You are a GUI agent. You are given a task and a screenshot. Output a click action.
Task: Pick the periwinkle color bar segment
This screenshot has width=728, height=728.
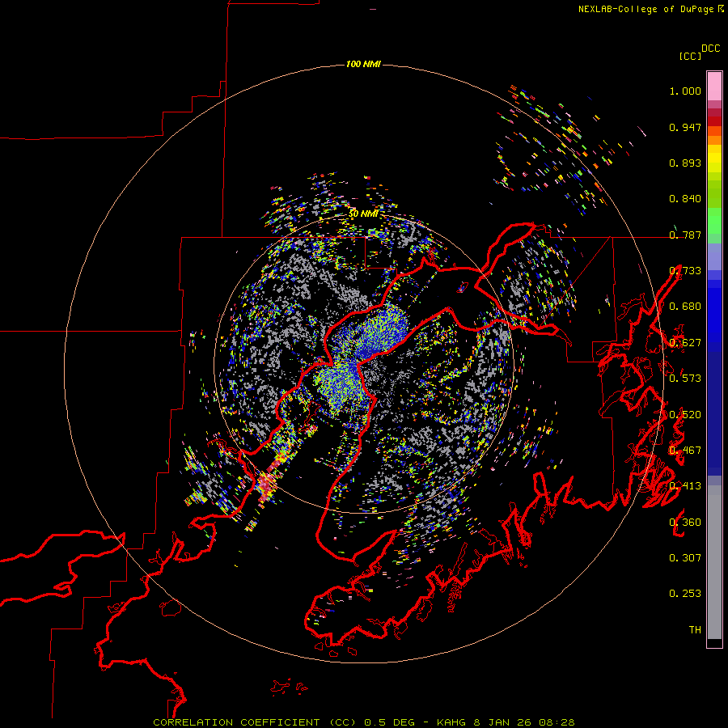coord(714,256)
